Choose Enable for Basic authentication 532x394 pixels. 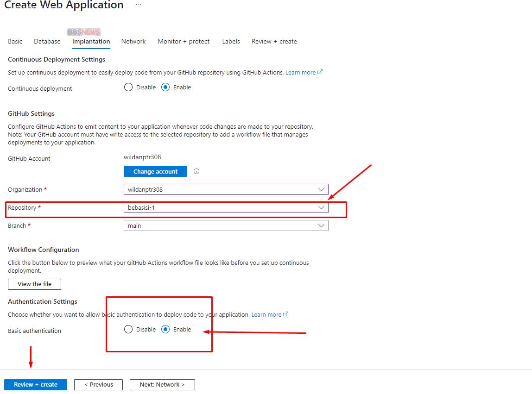click(165, 329)
